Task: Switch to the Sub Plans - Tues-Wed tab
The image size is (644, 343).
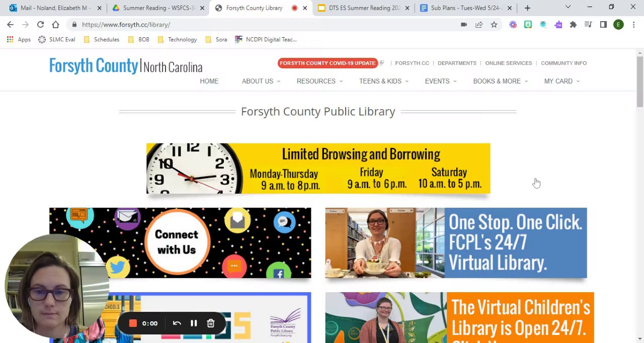Action: tap(466, 8)
